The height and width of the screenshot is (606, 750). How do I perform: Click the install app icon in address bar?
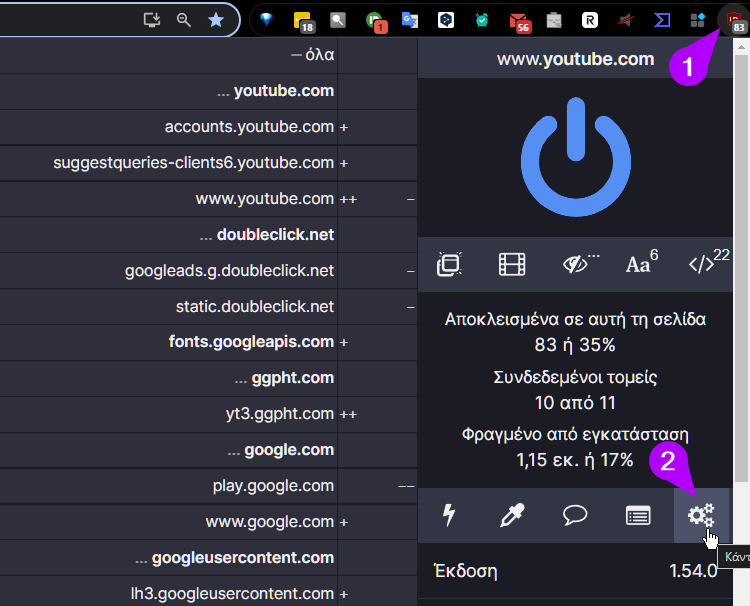pyautogui.click(x=152, y=20)
